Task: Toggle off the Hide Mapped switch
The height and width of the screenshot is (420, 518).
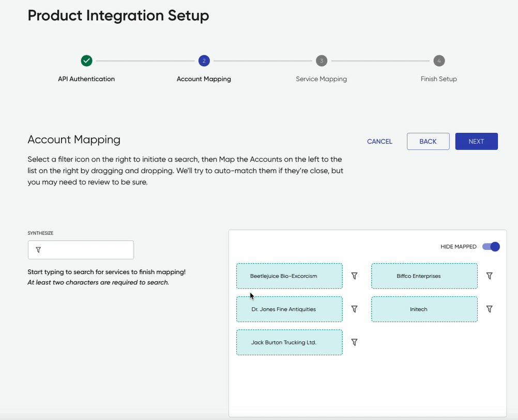Action: point(491,247)
